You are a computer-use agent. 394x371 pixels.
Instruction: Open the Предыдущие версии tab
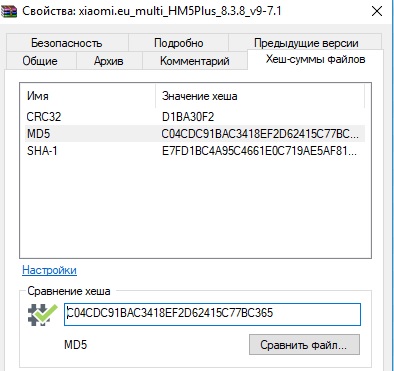pyautogui.click(x=306, y=43)
